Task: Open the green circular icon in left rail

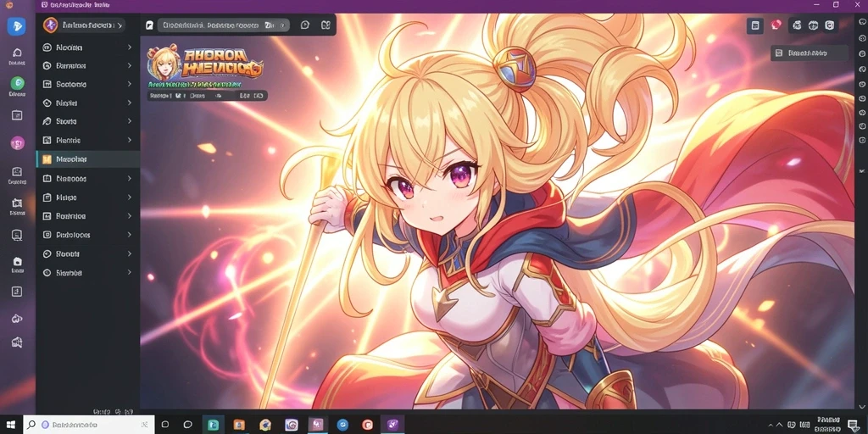Action: (x=17, y=83)
